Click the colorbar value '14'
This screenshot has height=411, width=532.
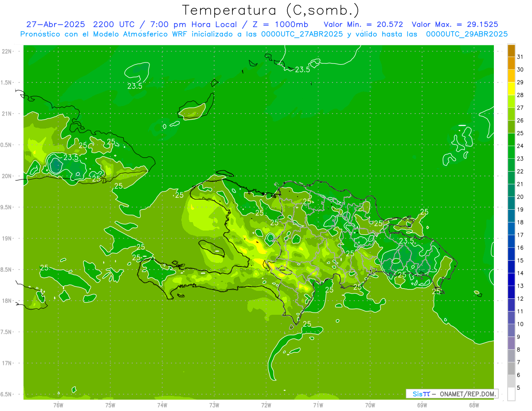520,273
